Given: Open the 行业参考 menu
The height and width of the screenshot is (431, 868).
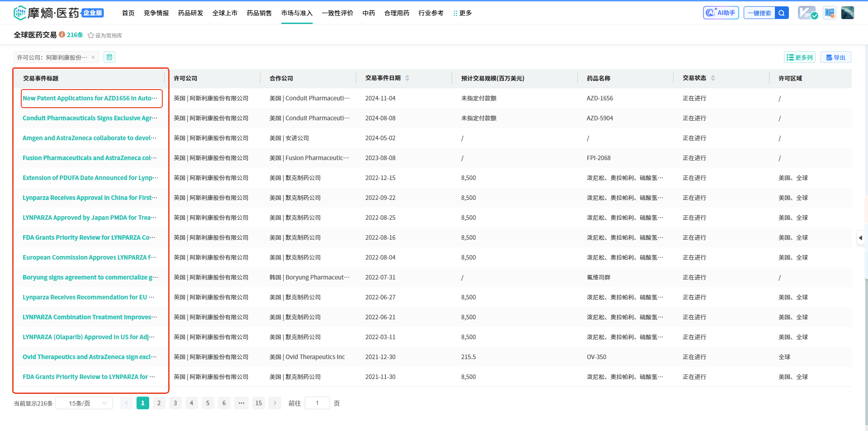Looking at the screenshot, I should (x=431, y=13).
